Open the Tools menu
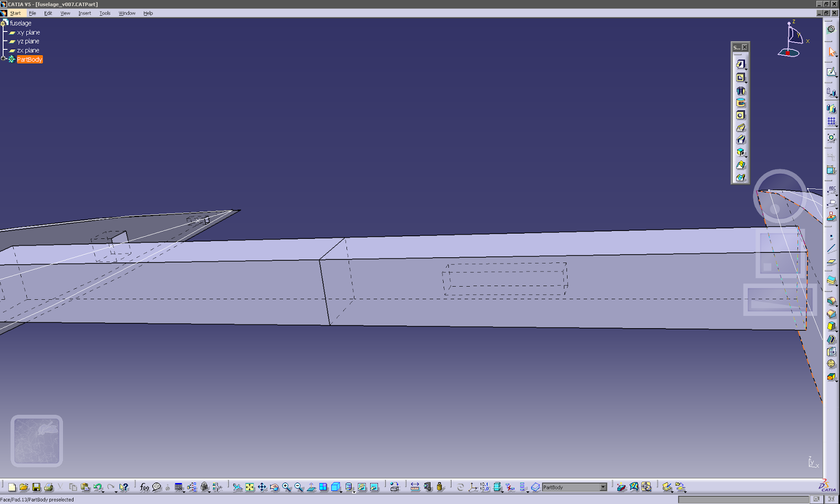The image size is (840, 504). (105, 13)
